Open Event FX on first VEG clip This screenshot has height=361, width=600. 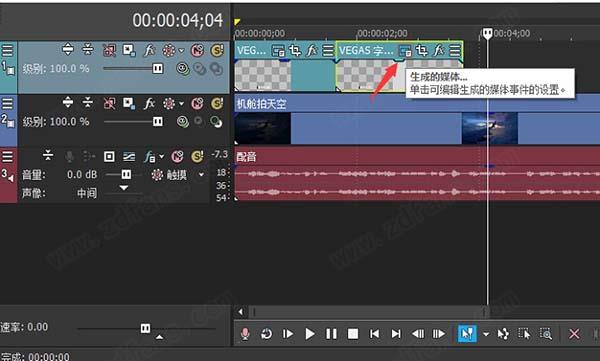312,51
